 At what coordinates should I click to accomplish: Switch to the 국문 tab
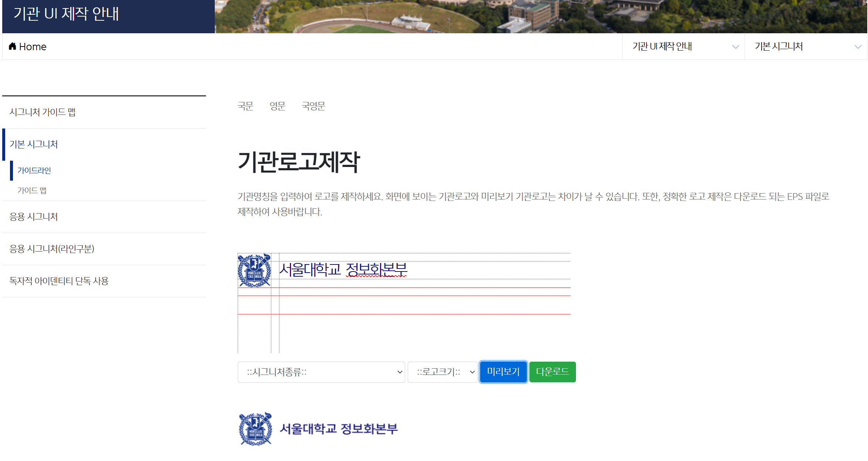coord(245,106)
